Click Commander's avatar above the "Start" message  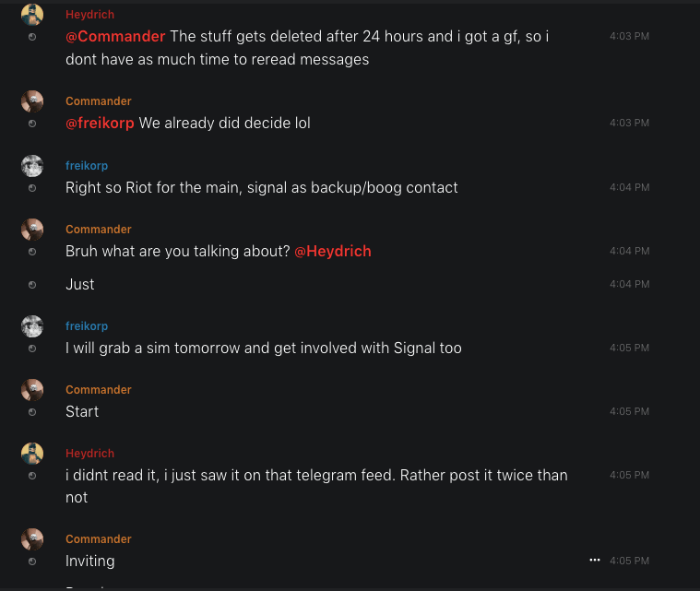tap(32, 390)
